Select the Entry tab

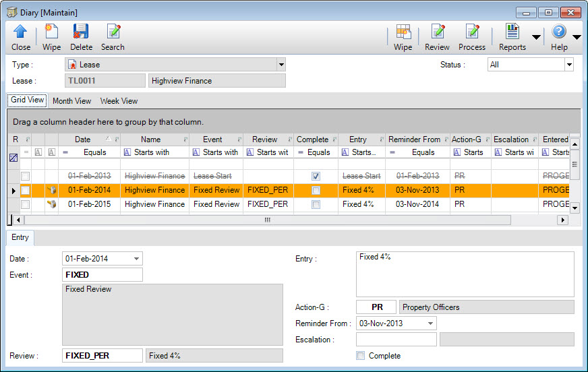(x=20, y=237)
